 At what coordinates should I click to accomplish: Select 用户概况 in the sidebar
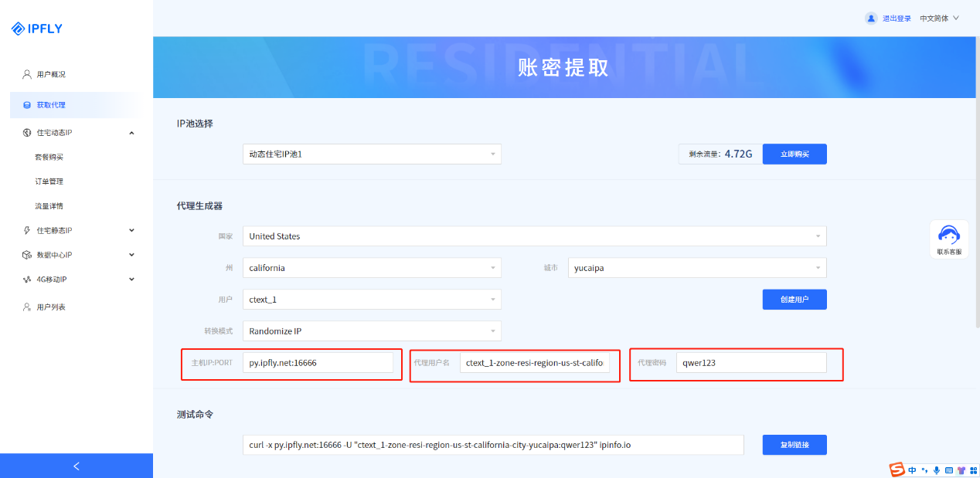[x=51, y=74]
